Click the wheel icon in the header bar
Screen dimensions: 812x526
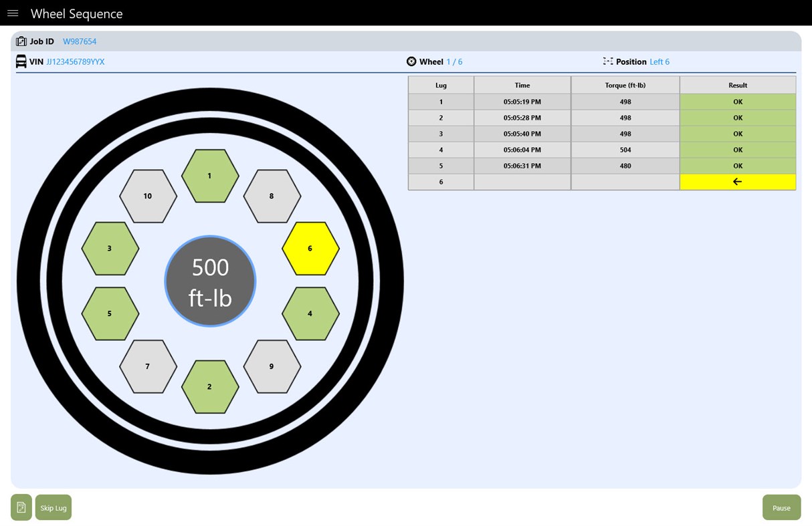point(411,61)
